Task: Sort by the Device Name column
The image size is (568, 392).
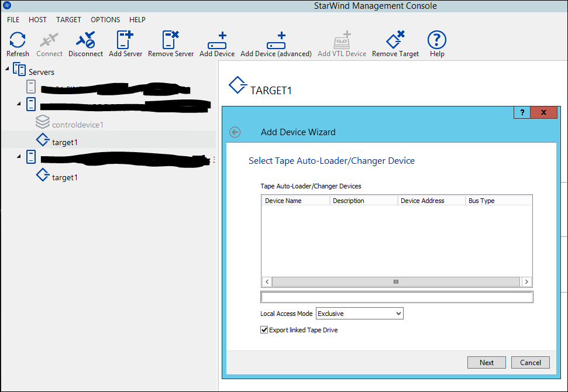Action: pos(295,200)
